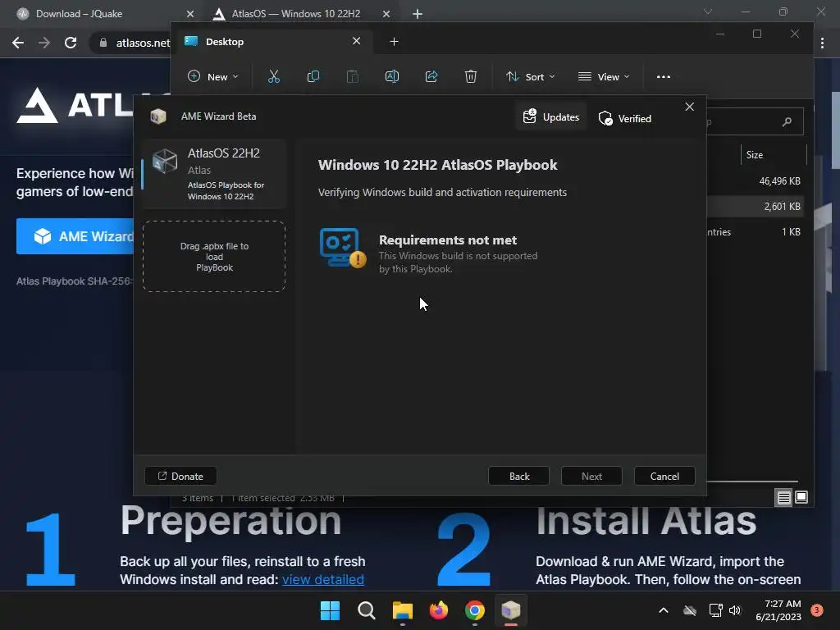Screen dimensions: 840x630
Task: Select the 46,496 KB file row
Action: tap(756, 181)
